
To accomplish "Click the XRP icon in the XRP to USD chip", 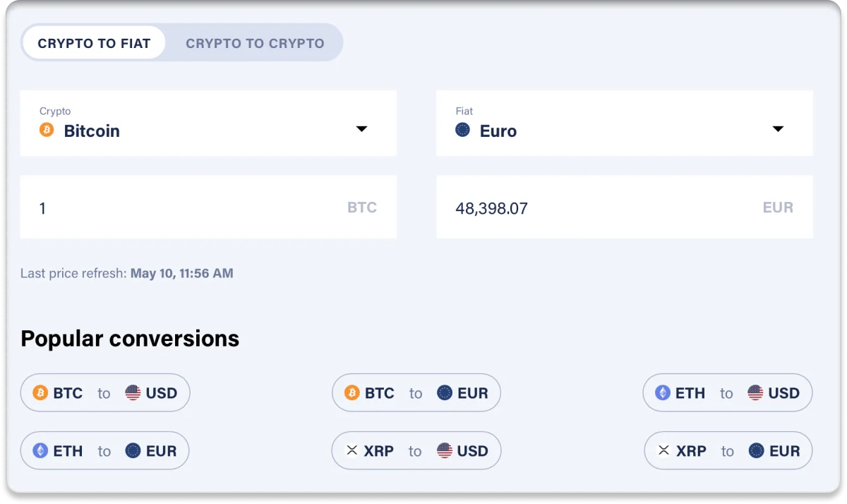I will point(352,450).
